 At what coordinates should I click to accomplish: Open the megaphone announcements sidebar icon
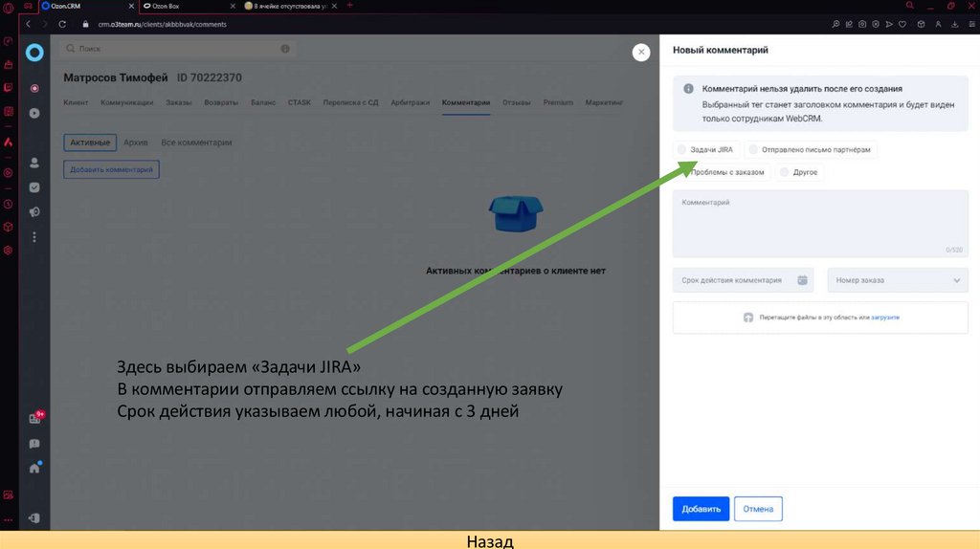click(x=34, y=212)
